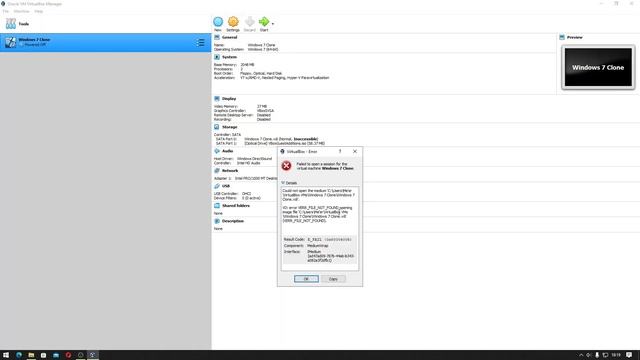Click the New virtual machine icon
Screen dimensions: 640x360
pyautogui.click(x=218, y=22)
